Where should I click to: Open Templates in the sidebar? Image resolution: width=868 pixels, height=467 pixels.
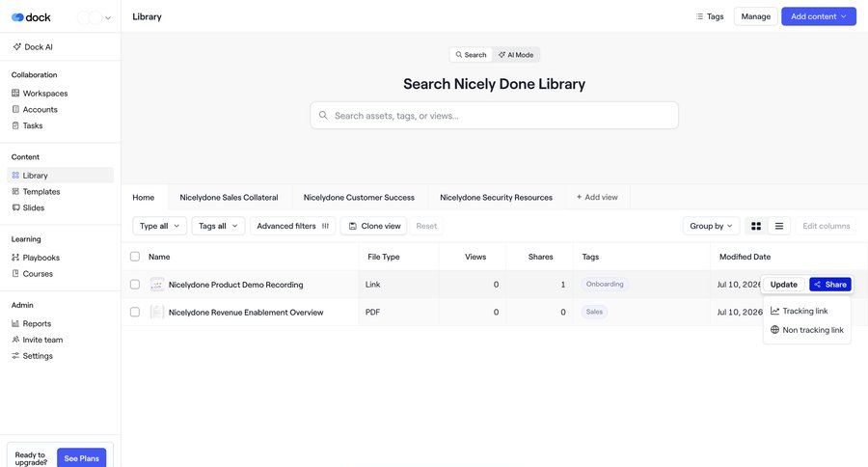[36, 191]
